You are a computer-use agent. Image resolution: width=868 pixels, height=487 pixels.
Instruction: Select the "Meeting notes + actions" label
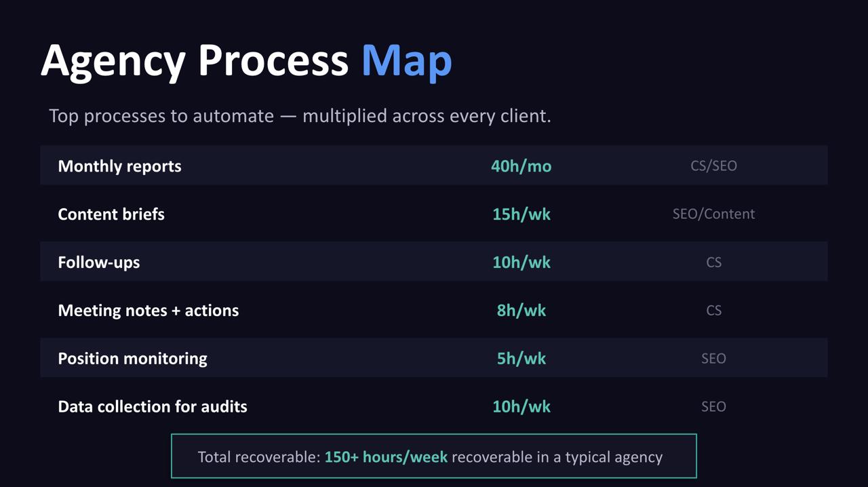pos(149,311)
